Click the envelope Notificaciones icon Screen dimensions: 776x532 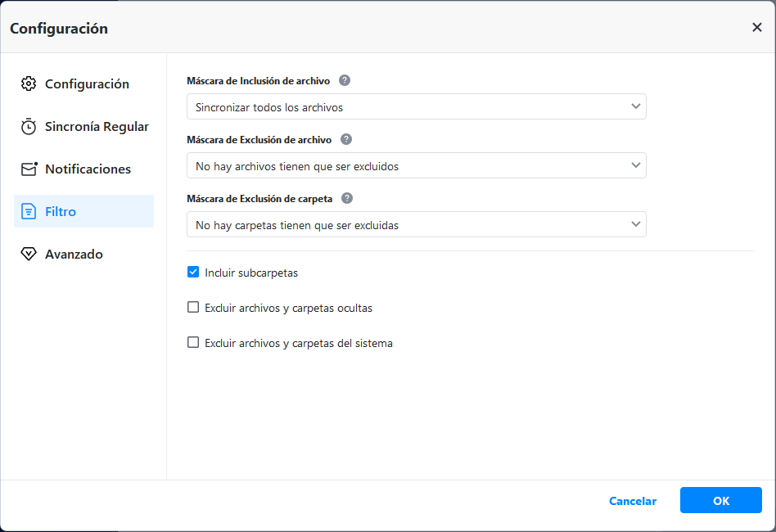click(x=29, y=169)
